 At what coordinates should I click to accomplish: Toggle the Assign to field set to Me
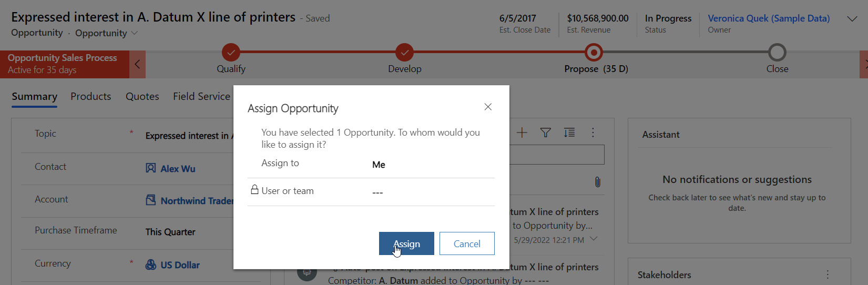pos(379,165)
